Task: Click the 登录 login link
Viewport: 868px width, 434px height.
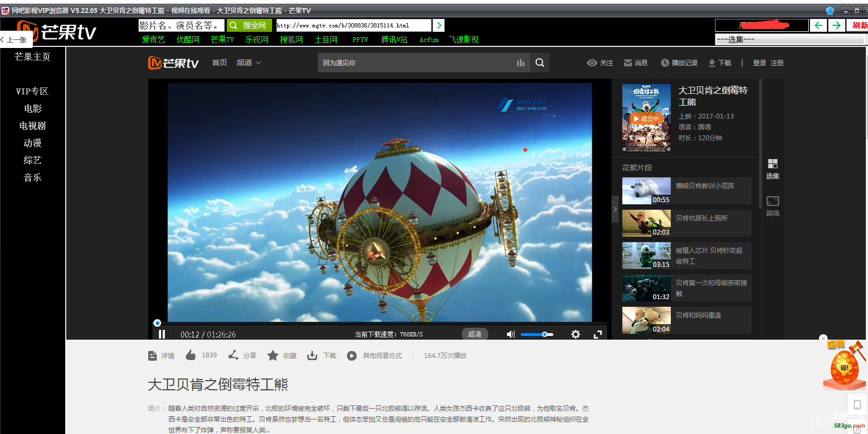Action: [x=760, y=63]
